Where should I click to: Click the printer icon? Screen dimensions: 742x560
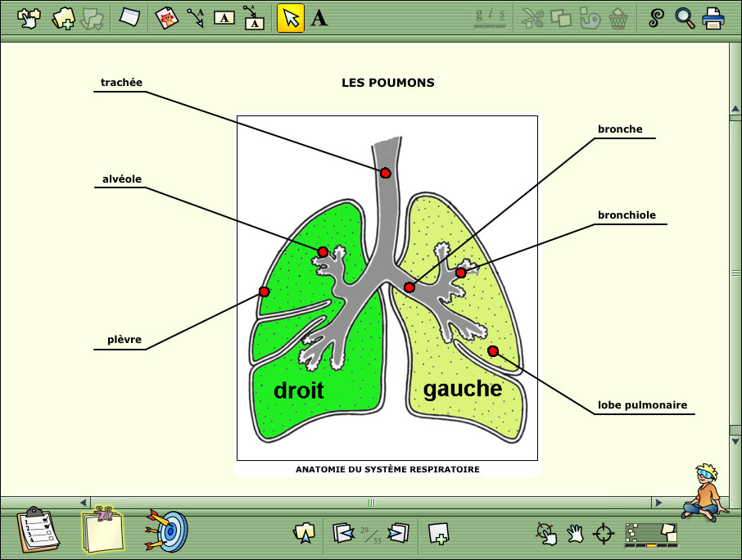(713, 19)
